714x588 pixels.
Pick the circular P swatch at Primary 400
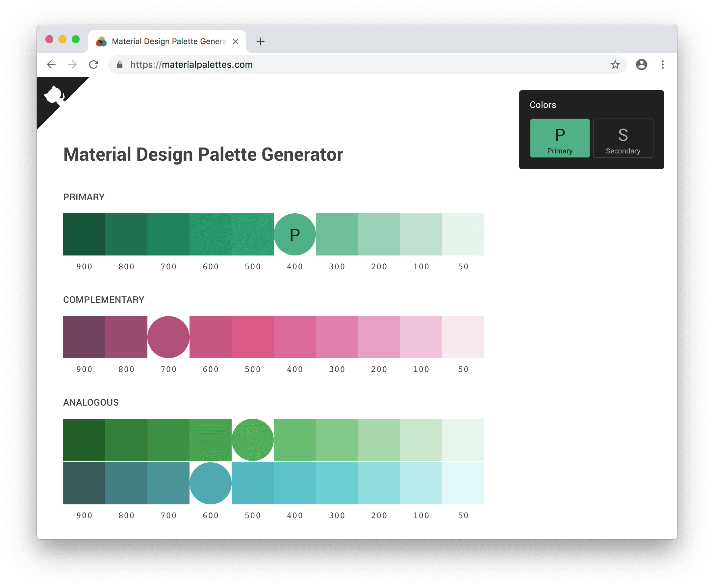tap(294, 234)
